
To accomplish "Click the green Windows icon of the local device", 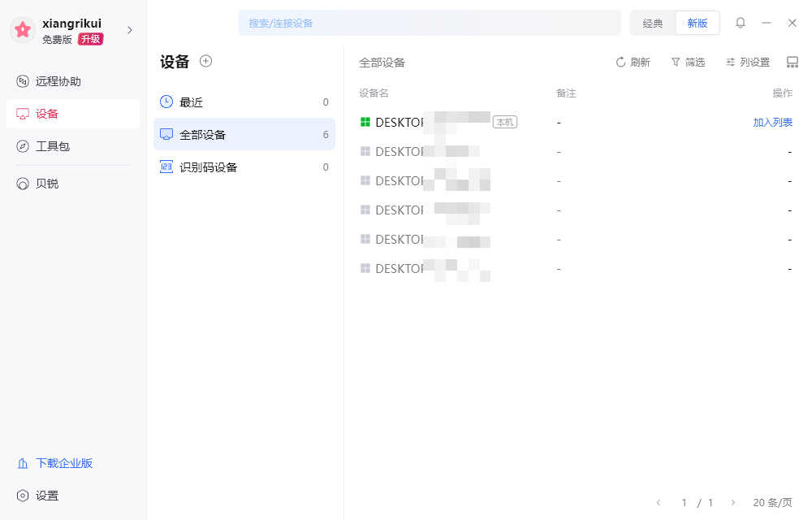I will pos(365,122).
